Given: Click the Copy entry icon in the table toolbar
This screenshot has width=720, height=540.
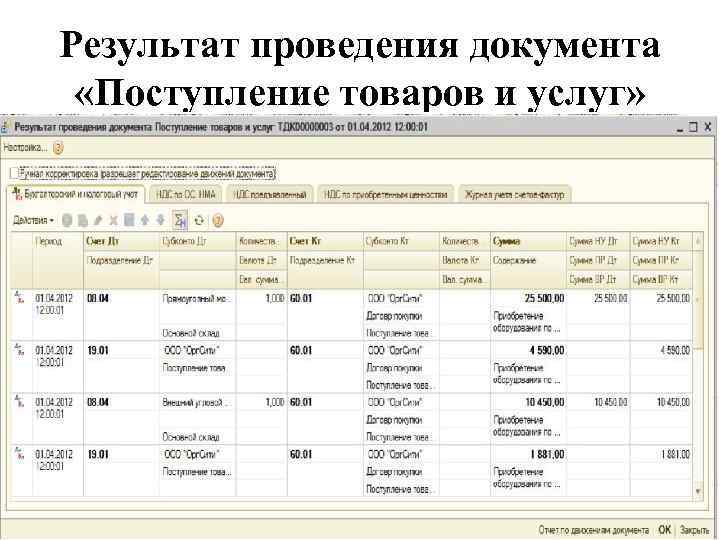Looking at the screenshot, I should [83, 221].
